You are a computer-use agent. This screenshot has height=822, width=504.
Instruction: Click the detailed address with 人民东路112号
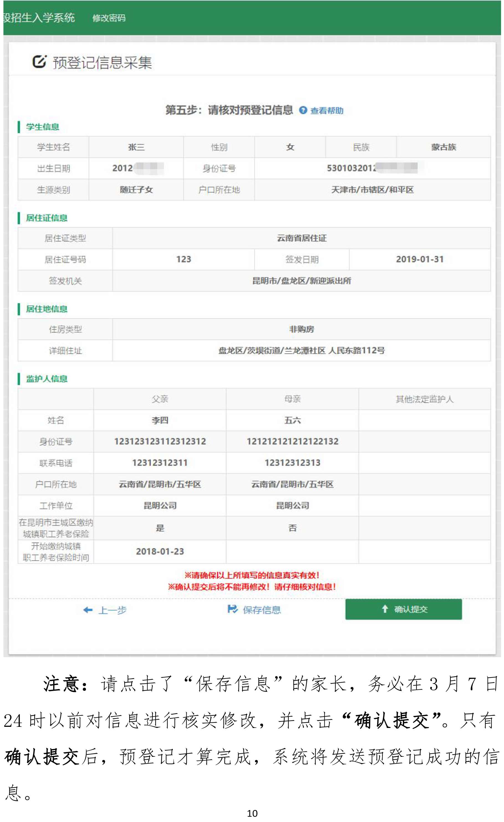(301, 350)
